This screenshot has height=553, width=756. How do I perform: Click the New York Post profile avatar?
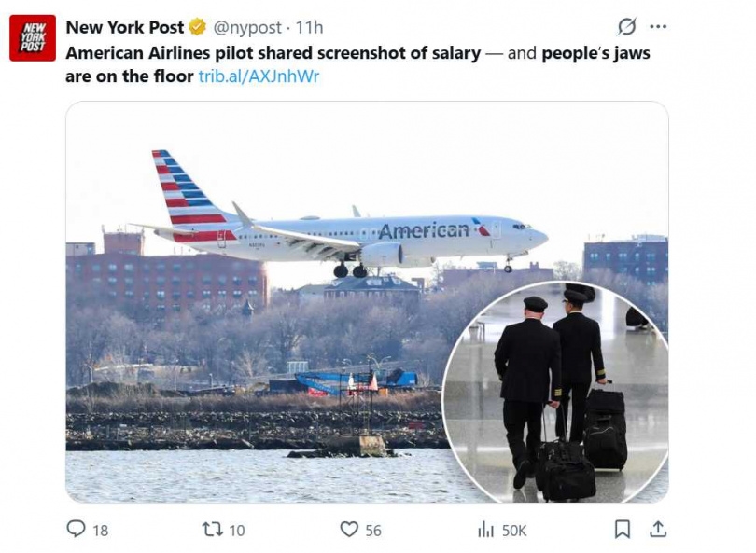[x=33, y=38]
